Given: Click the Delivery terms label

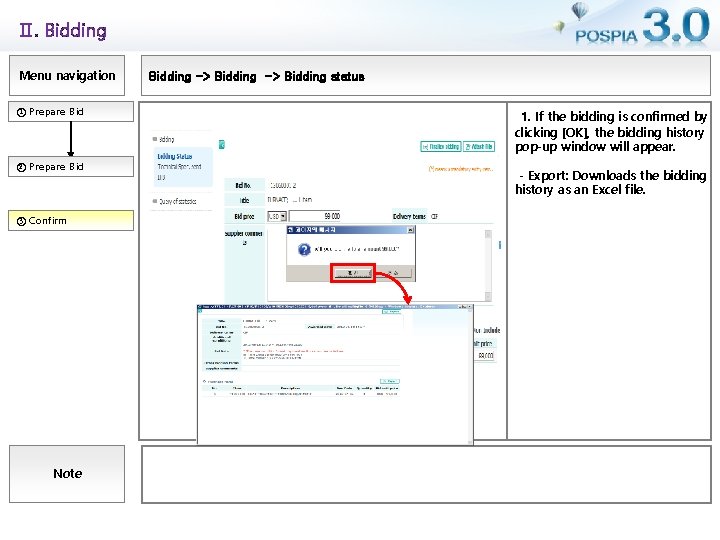Looking at the screenshot, I should pyautogui.click(x=409, y=216).
